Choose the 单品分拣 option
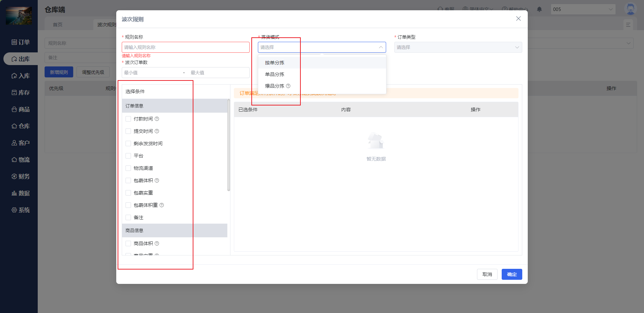Viewport: 644px width, 313px height. [x=275, y=74]
